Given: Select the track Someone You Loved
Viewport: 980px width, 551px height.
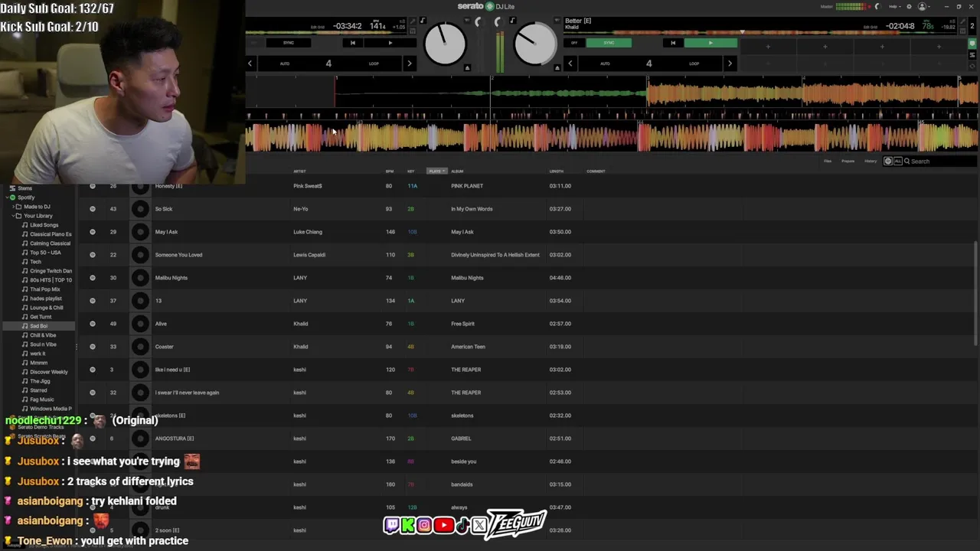Looking at the screenshot, I should coord(178,255).
